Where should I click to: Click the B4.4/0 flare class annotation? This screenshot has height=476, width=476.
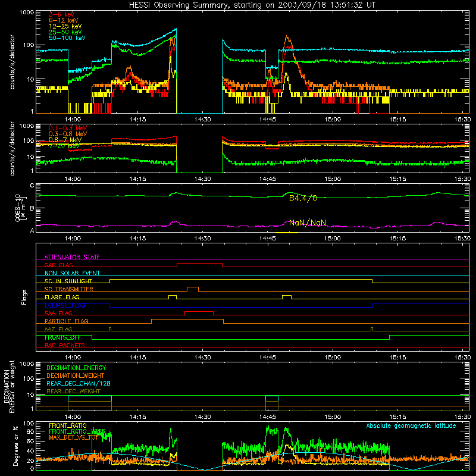[303, 198]
